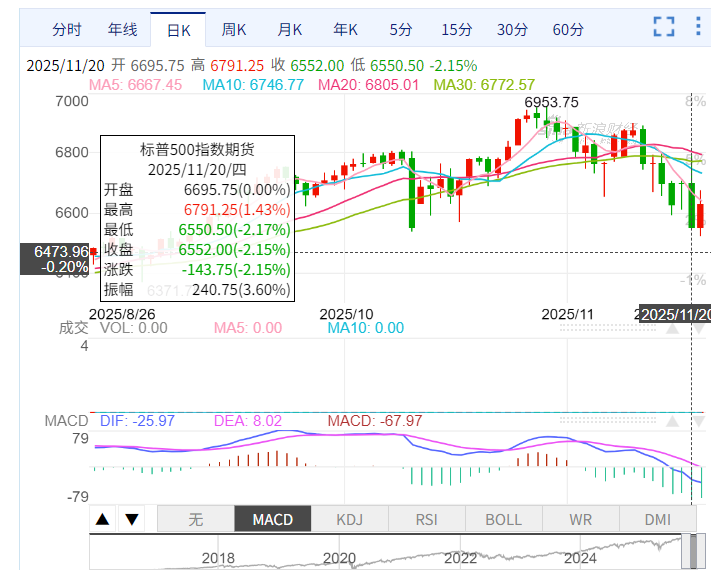Click the 2024 area of the overview timeline
The image size is (711, 570).
click(581, 558)
